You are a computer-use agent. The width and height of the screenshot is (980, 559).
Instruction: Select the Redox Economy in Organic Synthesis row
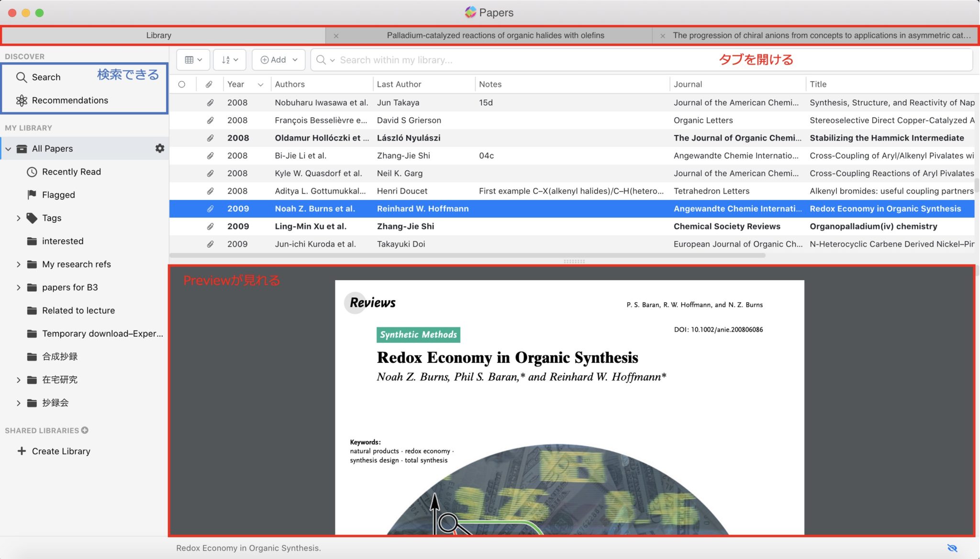[x=572, y=208]
